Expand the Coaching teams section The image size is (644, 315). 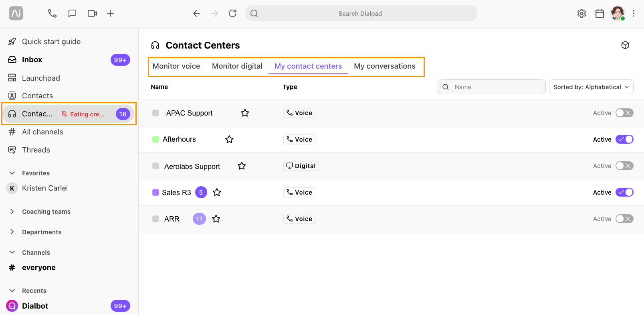coord(12,211)
